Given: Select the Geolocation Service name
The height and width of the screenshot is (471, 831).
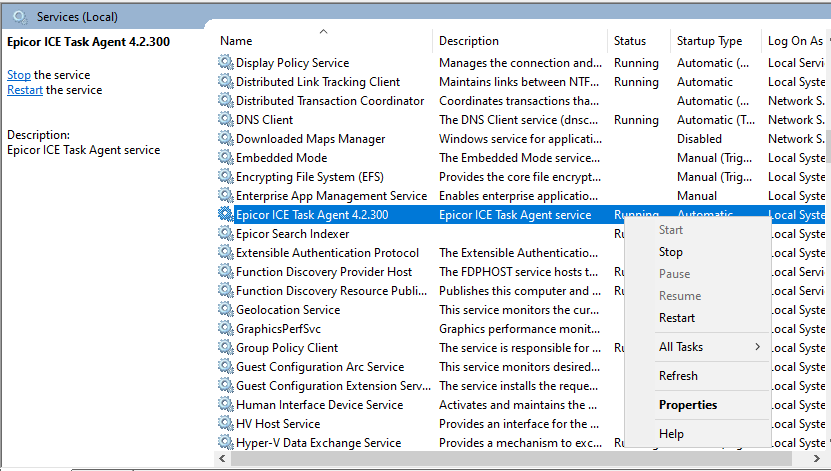Looking at the screenshot, I should click(288, 310).
